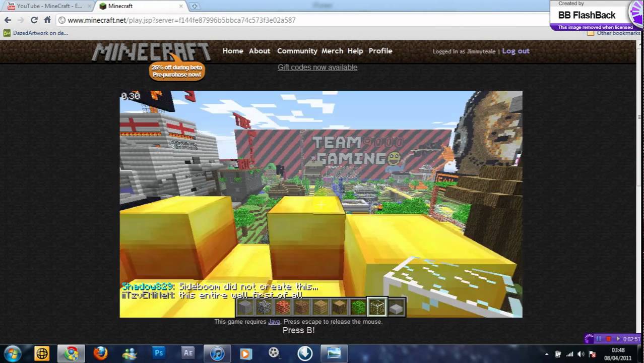
Task: Open the volume control in tray
Action: [582, 354]
